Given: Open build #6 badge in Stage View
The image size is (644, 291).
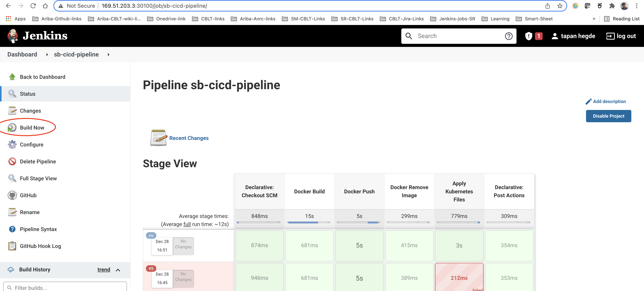Looking at the screenshot, I should coord(151,235).
